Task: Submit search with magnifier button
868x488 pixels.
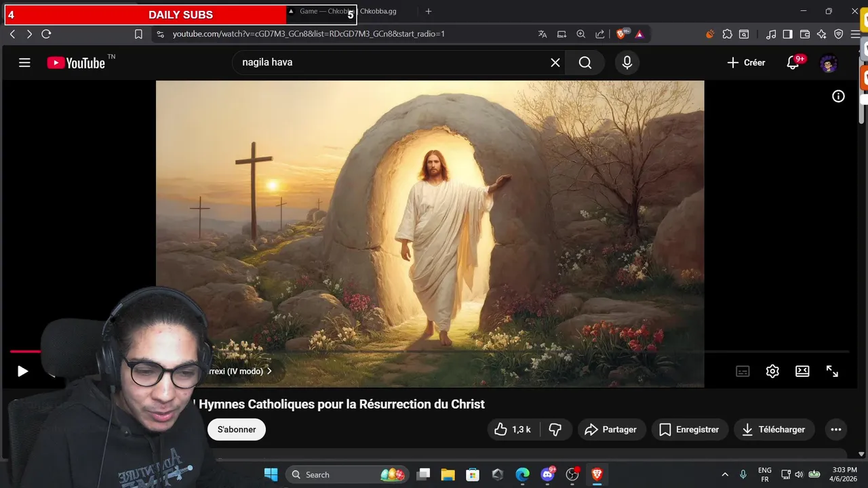Action: (x=585, y=62)
